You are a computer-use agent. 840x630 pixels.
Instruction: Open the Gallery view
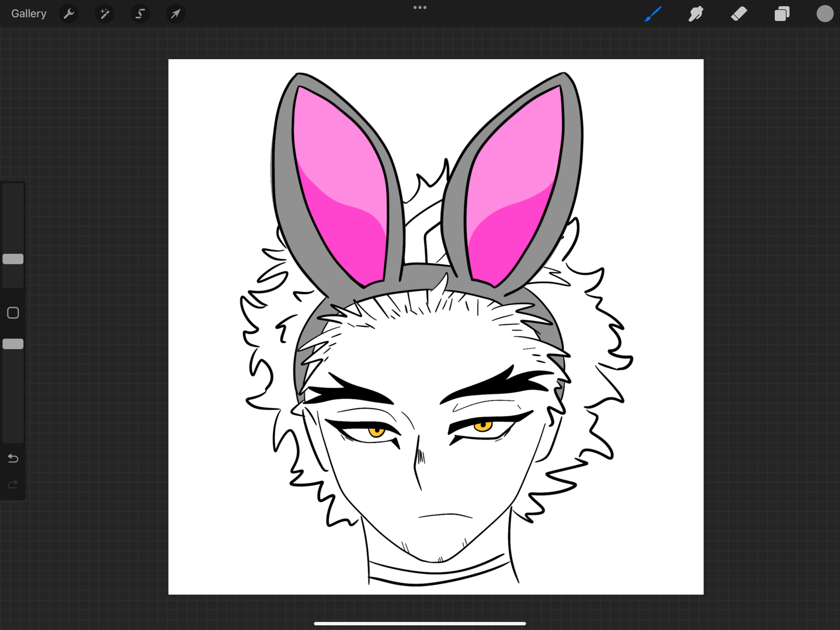click(29, 14)
